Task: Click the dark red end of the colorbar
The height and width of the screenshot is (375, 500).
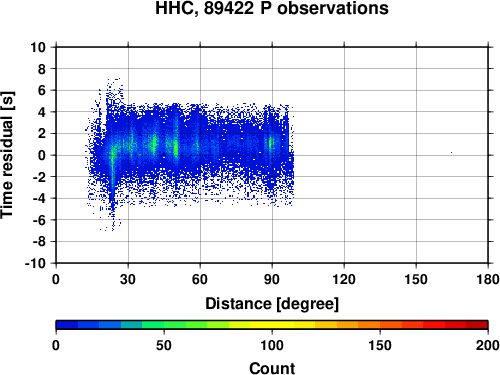Action: click(x=477, y=325)
